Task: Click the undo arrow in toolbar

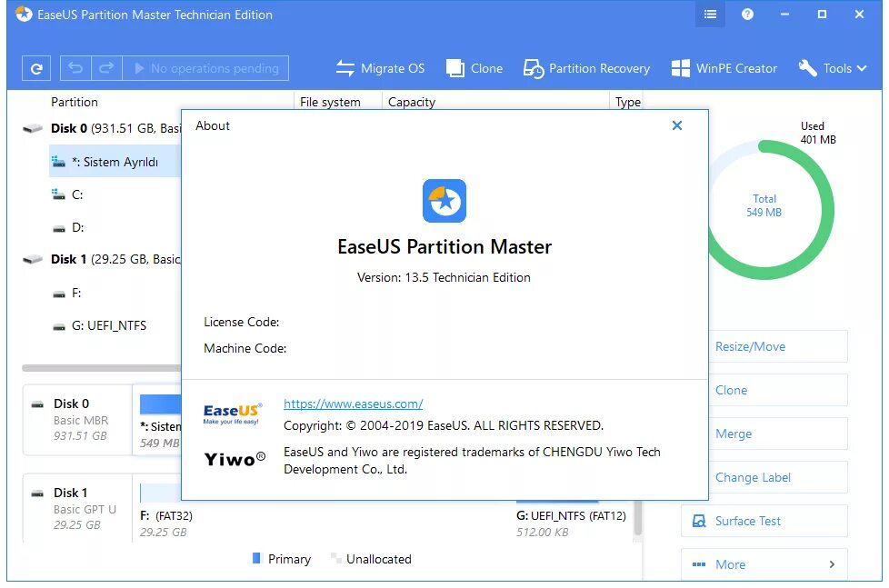Action: coord(75,68)
